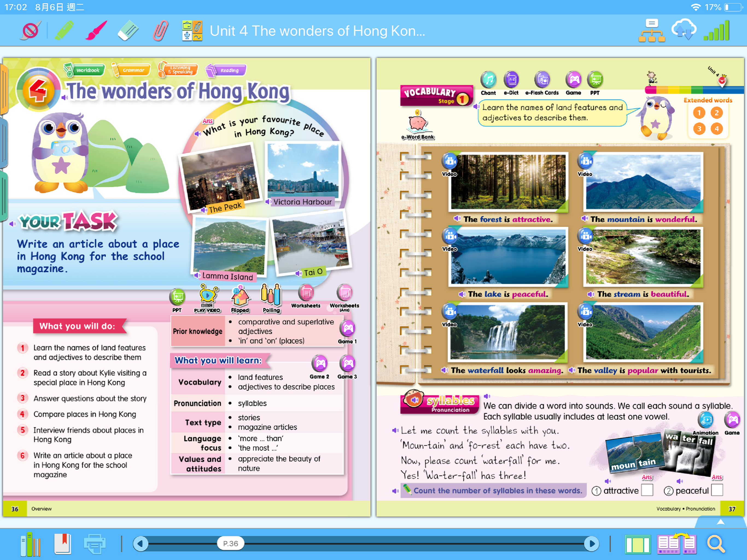Open the paperclip attachment tool

[x=161, y=31]
